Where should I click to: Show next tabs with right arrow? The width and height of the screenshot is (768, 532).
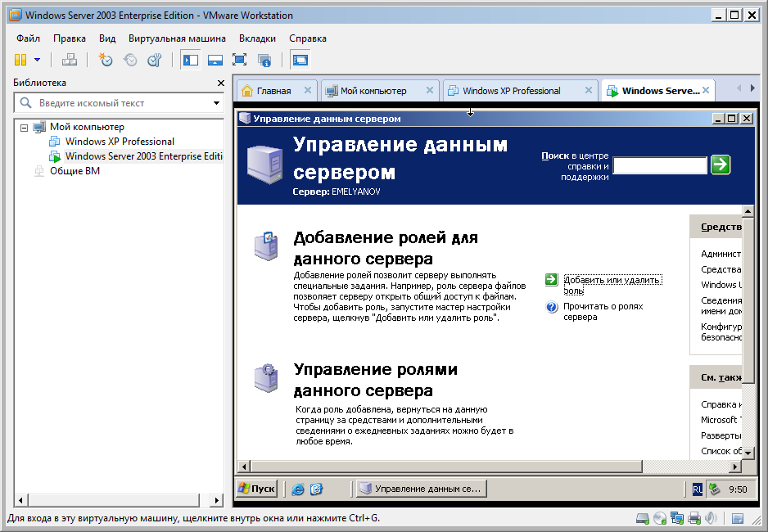coord(752,88)
